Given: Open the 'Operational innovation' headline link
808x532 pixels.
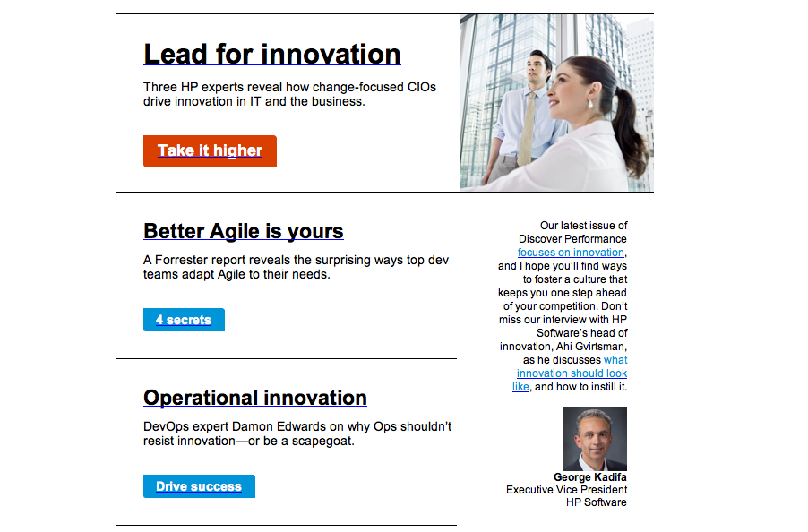Looking at the screenshot, I should click(255, 398).
